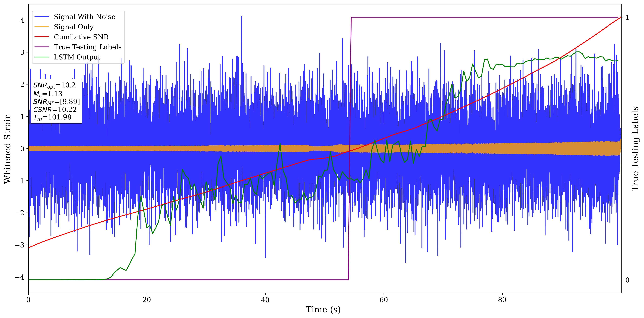Click the CSNR=10.22 annotation text
The image size is (644, 318).
[x=55, y=110]
